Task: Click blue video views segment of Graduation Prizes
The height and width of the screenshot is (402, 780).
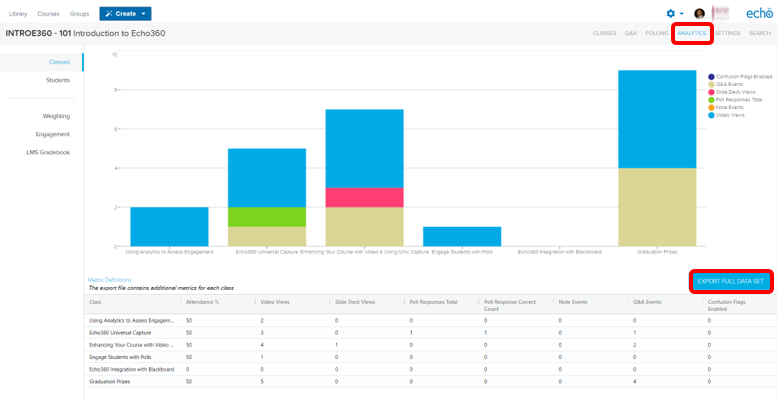Action: point(657,119)
